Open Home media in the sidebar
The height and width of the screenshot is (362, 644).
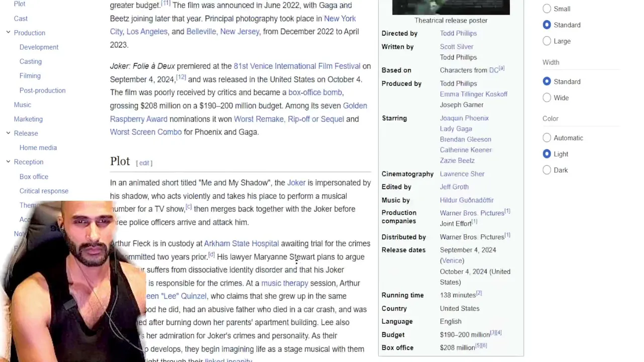[38, 148]
